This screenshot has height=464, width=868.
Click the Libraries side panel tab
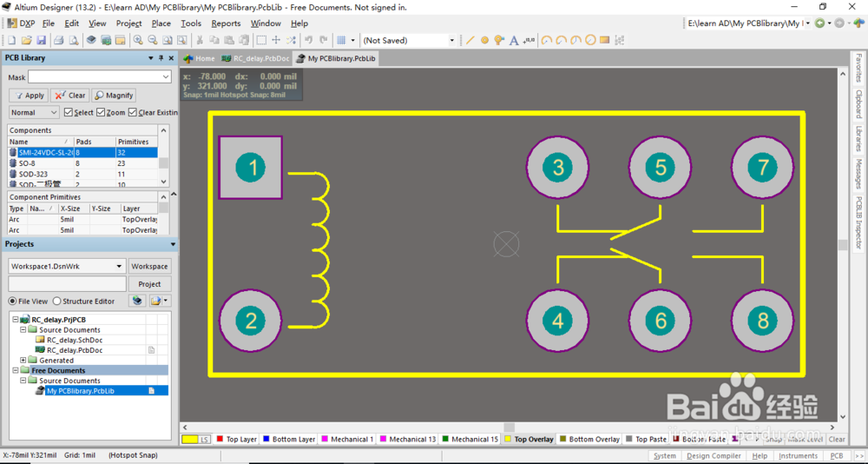tap(858, 138)
